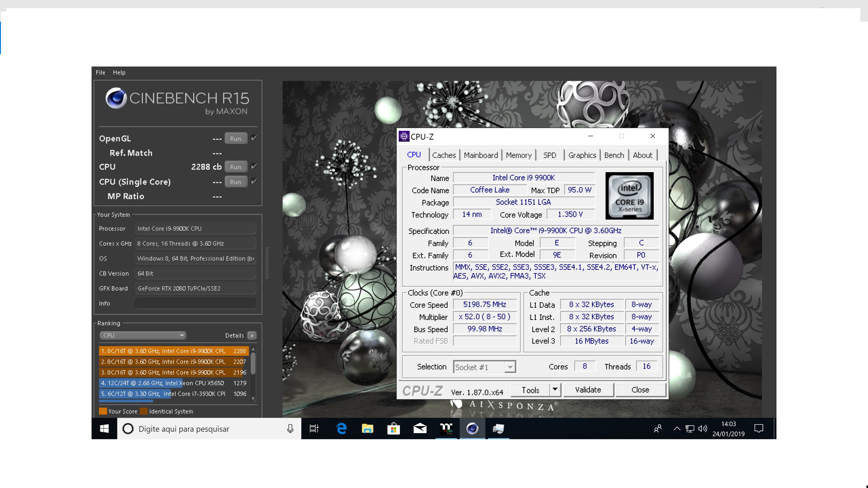Launch Microsoft Edge from the taskbar
This screenshot has height=488, width=868.
(x=341, y=428)
